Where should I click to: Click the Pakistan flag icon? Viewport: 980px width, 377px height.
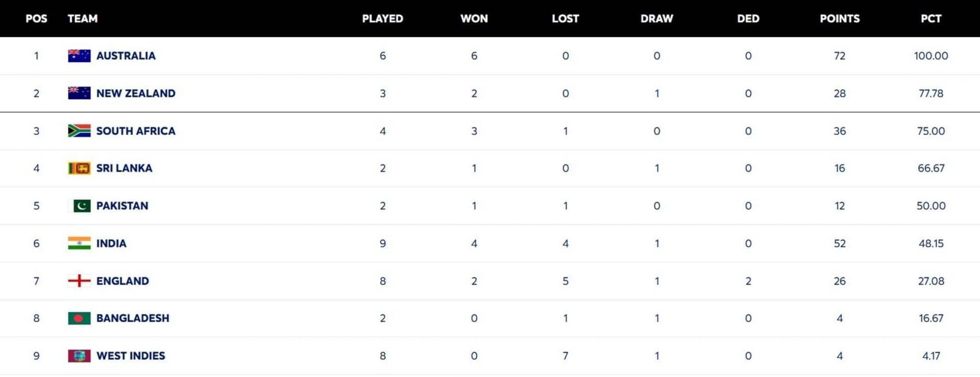[x=79, y=206]
